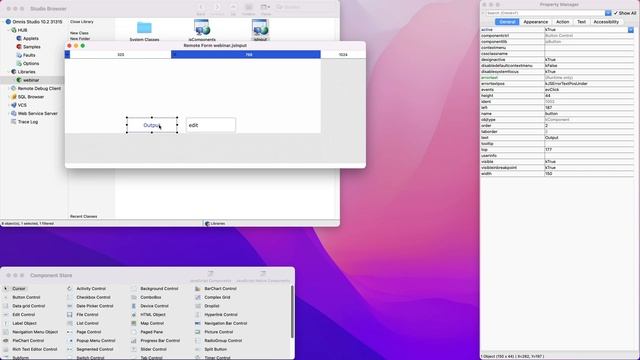Select SQL Browser in tree
The width and height of the screenshot is (640, 360).
[31, 97]
